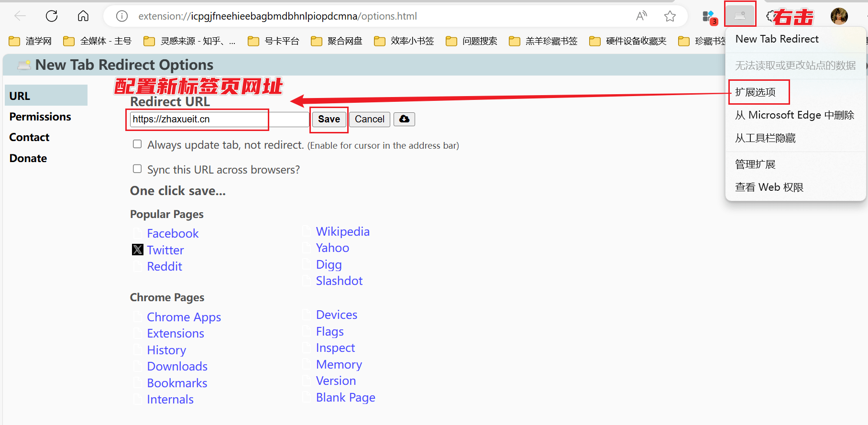Open the 渣学网 bookmark folder
Image resolution: width=868 pixels, height=425 pixels.
pyautogui.click(x=30, y=41)
